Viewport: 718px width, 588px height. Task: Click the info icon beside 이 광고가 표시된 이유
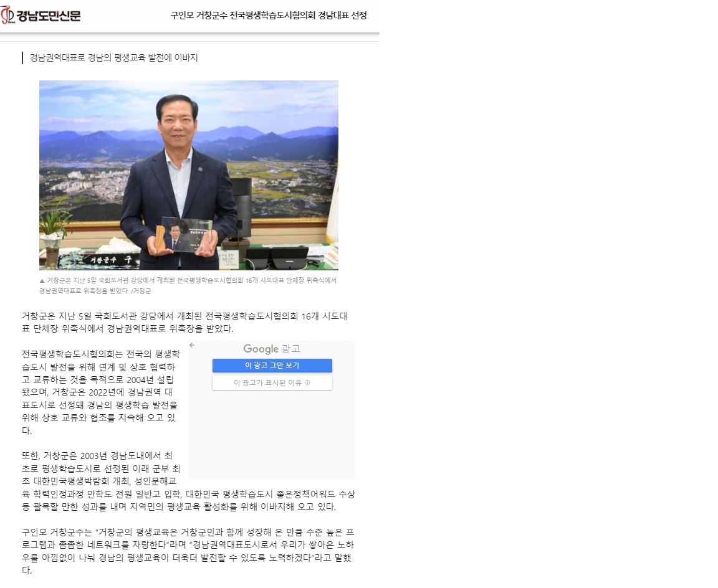click(x=307, y=382)
